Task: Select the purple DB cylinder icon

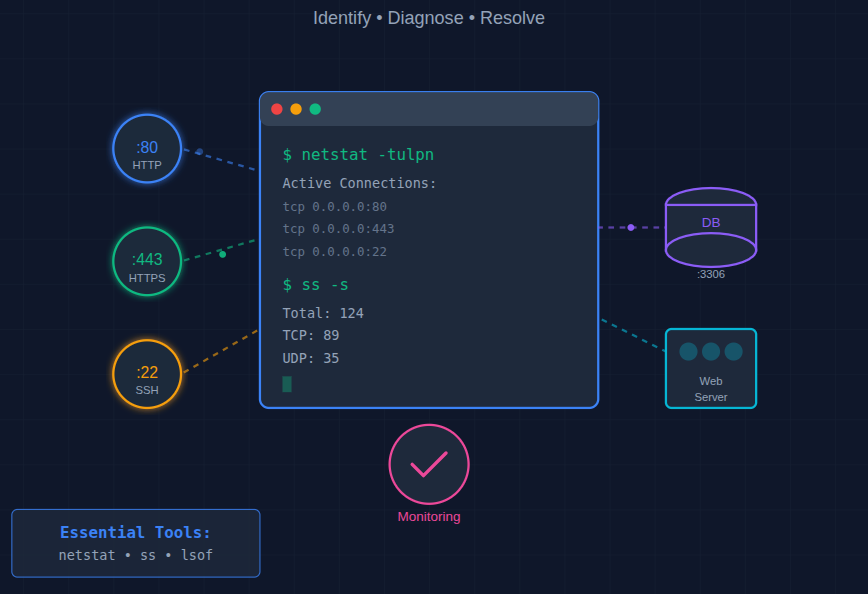Action: (x=711, y=227)
